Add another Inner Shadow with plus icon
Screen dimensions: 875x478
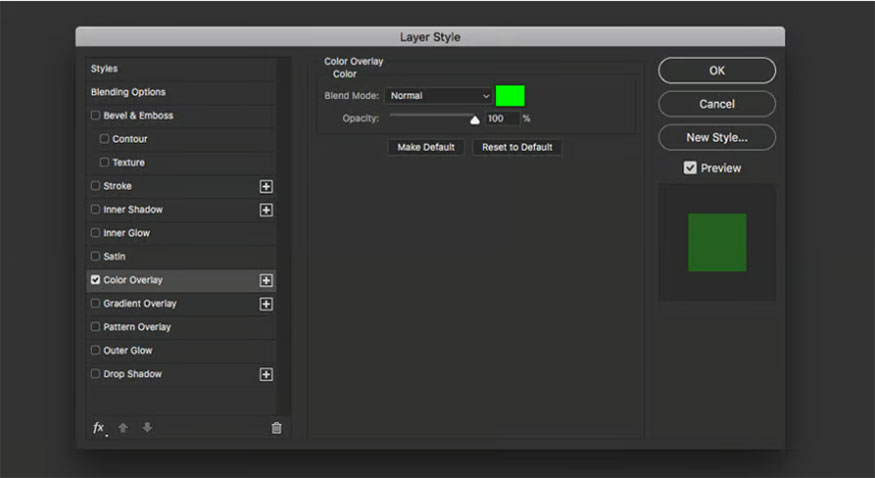tap(266, 210)
